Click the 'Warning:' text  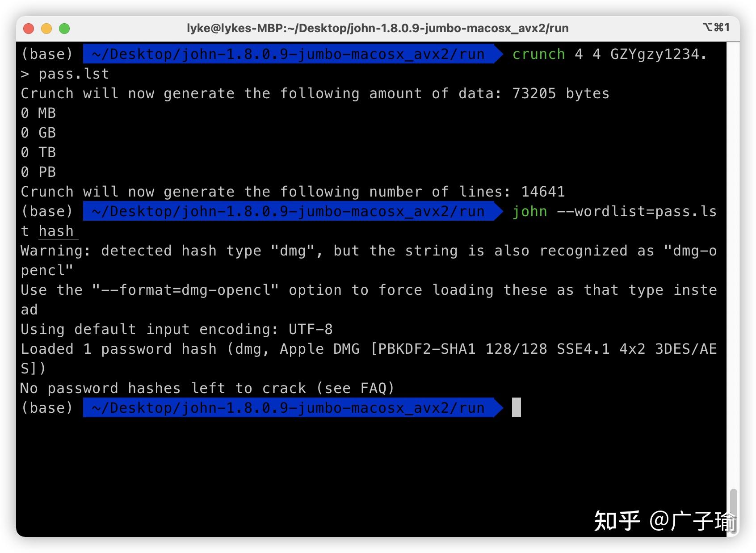coord(56,251)
